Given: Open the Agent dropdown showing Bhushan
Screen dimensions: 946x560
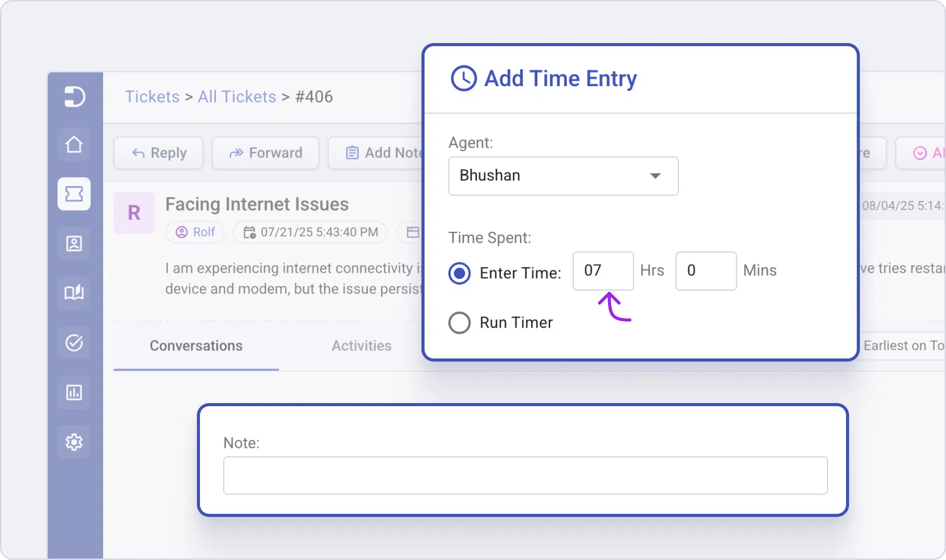Looking at the screenshot, I should coord(563,176).
